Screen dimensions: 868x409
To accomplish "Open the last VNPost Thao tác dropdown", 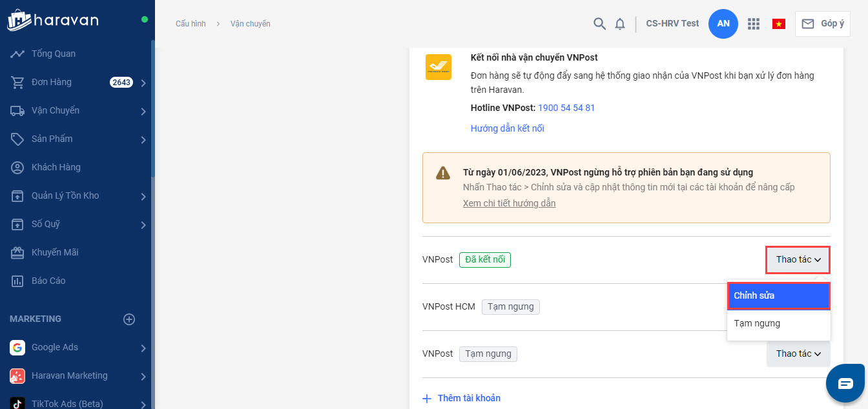I will [x=798, y=354].
